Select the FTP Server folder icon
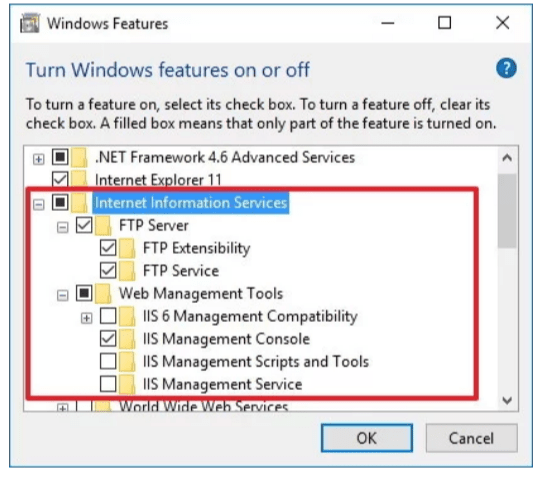The image size is (540, 479). pos(103,226)
